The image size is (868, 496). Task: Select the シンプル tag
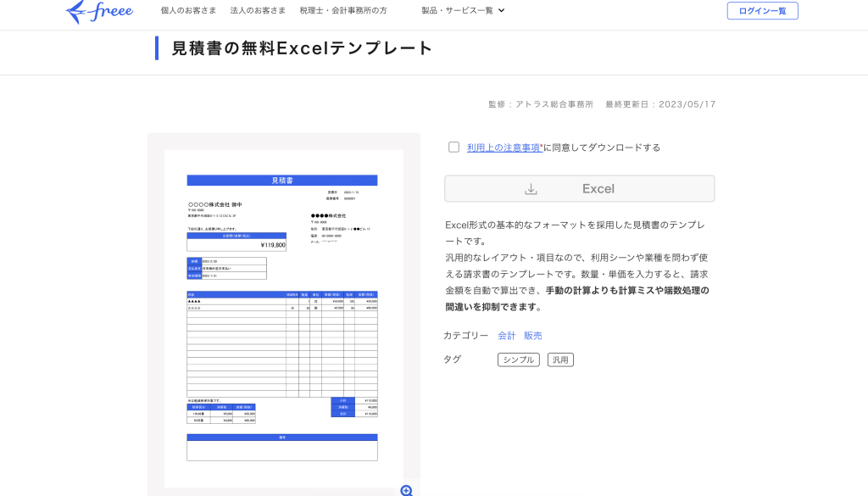518,359
